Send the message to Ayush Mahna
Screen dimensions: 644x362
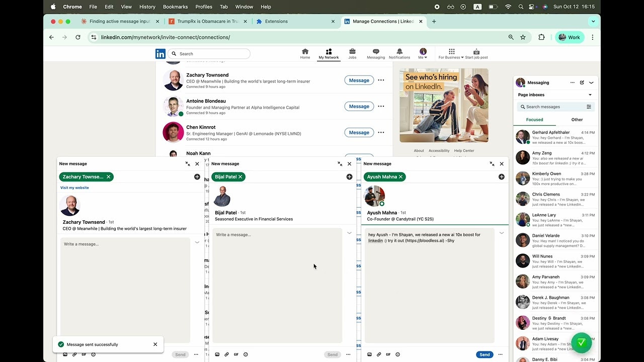[485, 355]
